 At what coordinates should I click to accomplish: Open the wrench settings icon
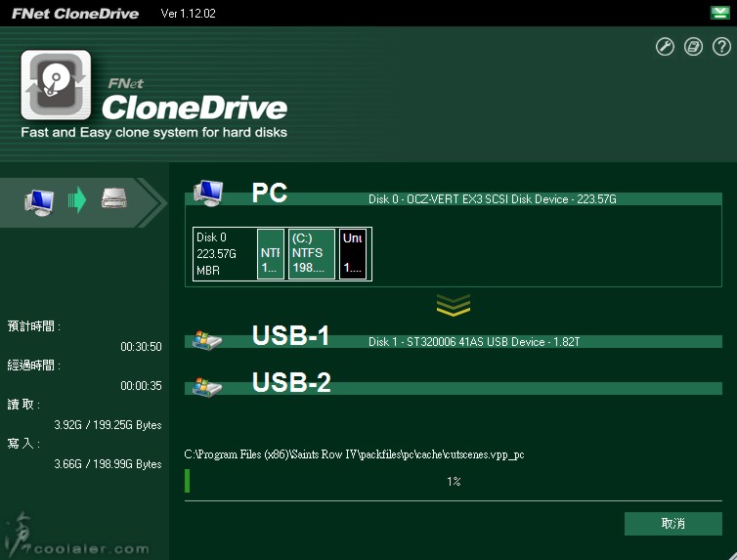click(x=665, y=47)
